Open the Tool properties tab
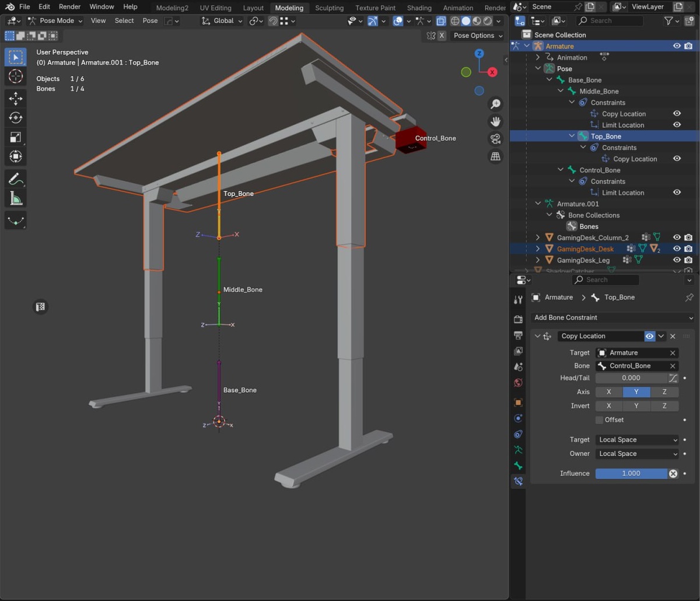 pyautogui.click(x=518, y=299)
